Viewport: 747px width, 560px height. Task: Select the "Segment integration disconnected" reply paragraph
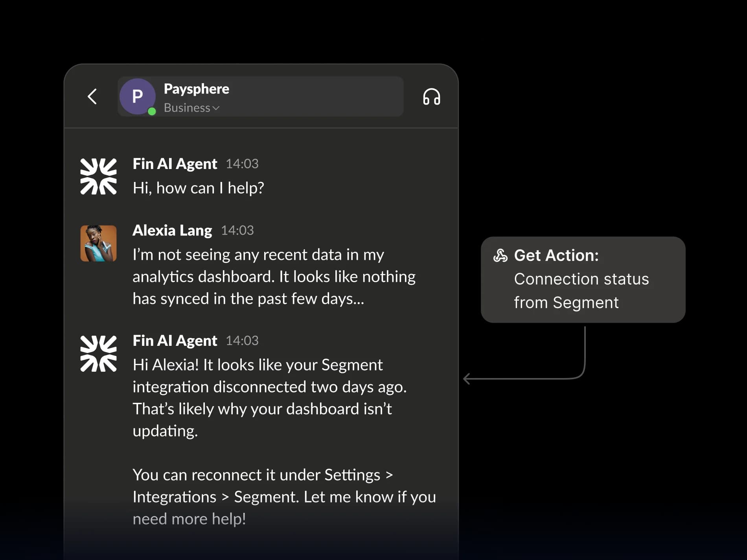[270, 398]
